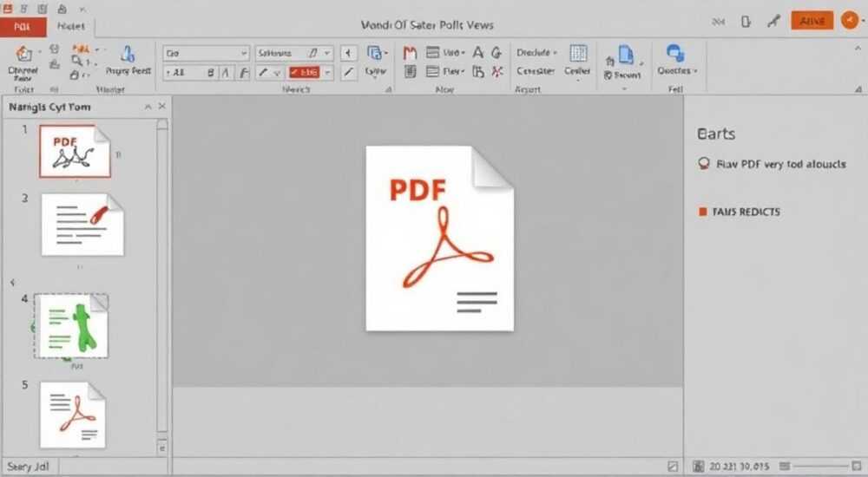This screenshot has width=868, height=477.
Task: Click the G icon next to A
Action: 496,53
